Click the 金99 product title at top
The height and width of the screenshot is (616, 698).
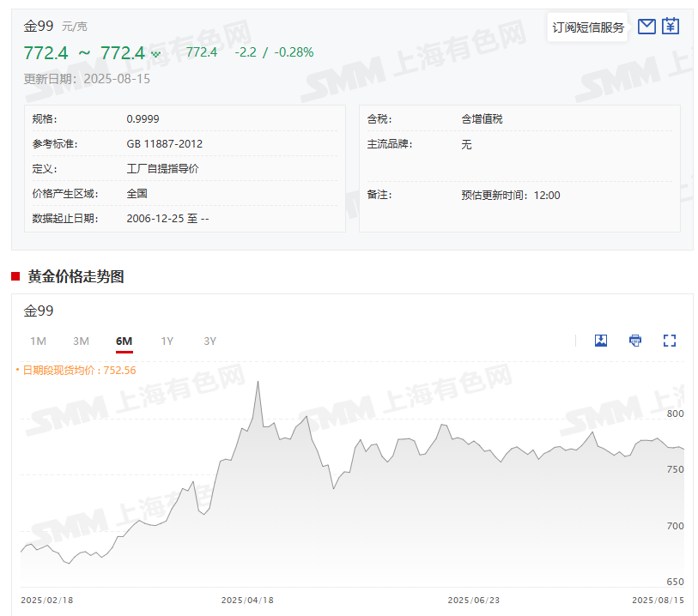coord(39,26)
